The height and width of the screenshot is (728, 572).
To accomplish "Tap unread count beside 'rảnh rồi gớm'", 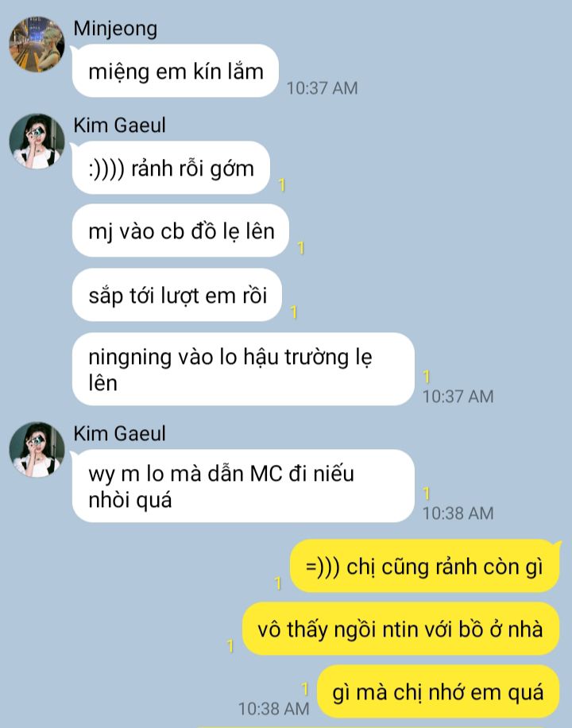I will (x=282, y=185).
